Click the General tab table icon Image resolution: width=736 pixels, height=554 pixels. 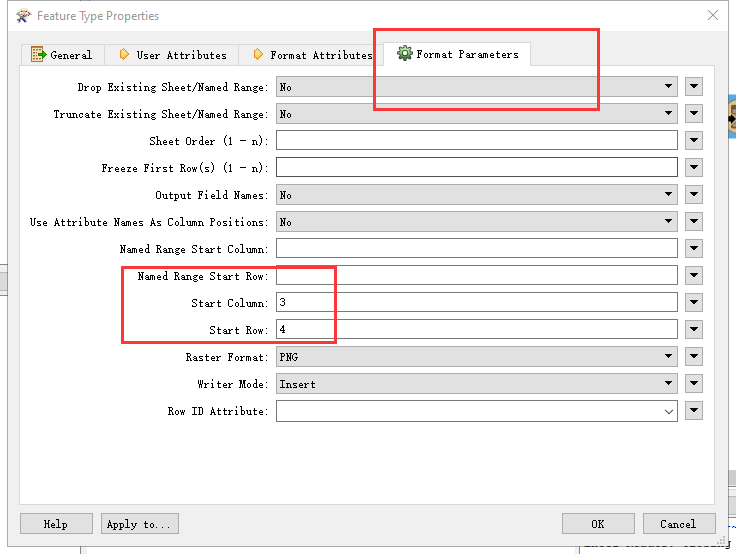click(x=38, y=54)
